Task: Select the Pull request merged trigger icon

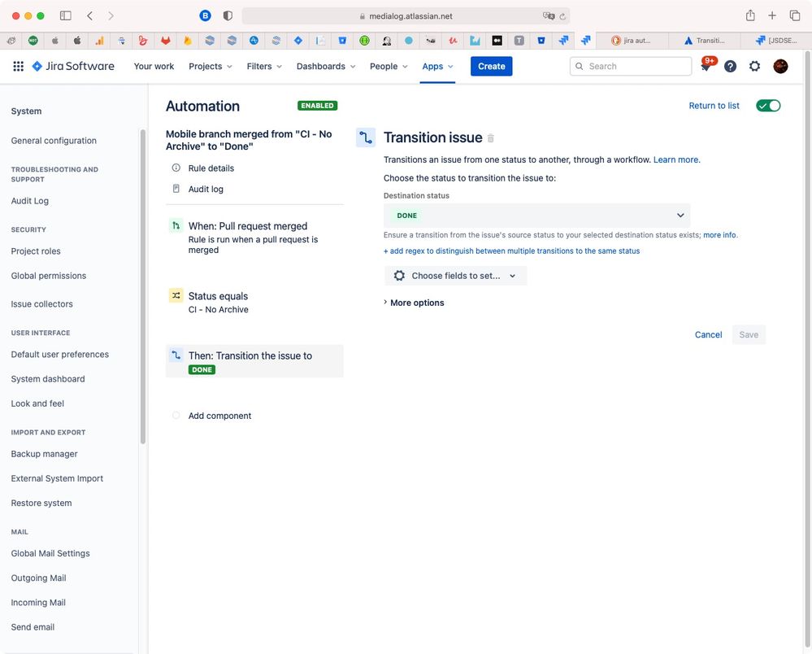Action: pyautogui.click(x=175, y=225)
